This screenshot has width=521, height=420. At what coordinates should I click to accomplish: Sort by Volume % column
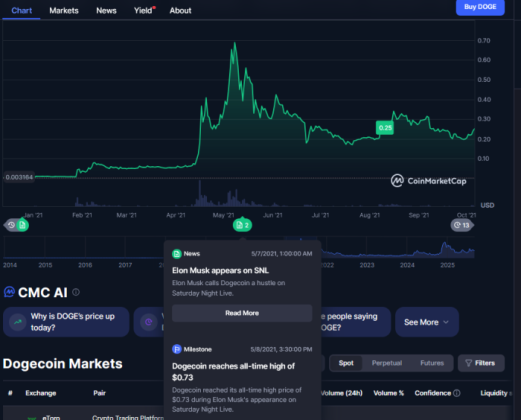point(388,393)
